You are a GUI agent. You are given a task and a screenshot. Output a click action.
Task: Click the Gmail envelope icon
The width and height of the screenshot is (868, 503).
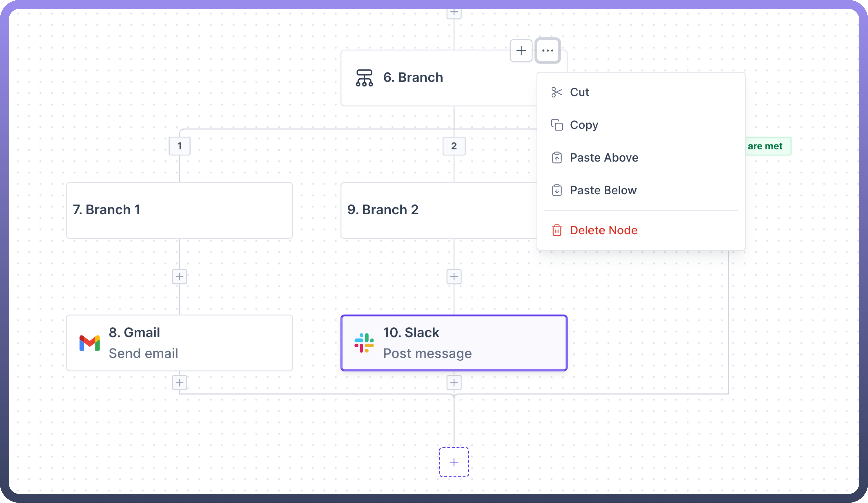tap(89, 343)
